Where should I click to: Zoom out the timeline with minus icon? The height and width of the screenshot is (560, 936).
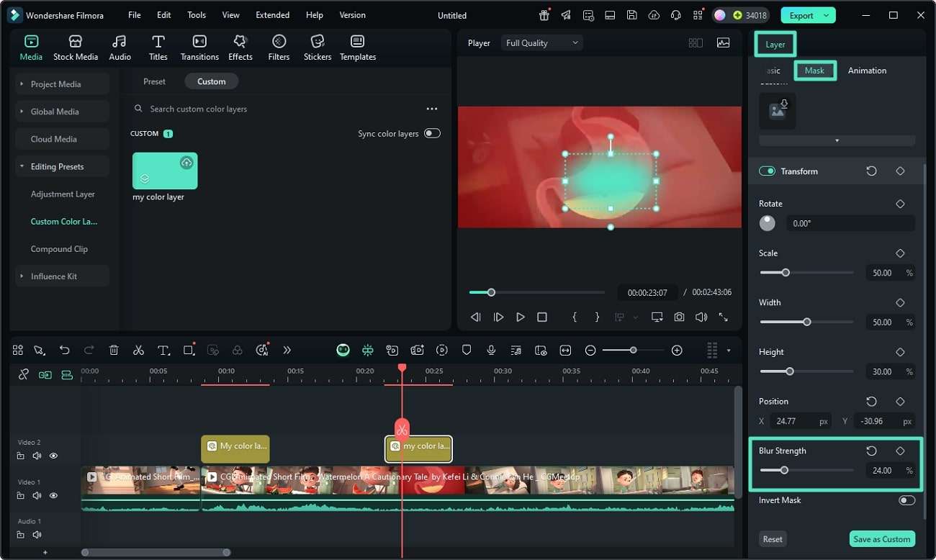pos(590,350)
